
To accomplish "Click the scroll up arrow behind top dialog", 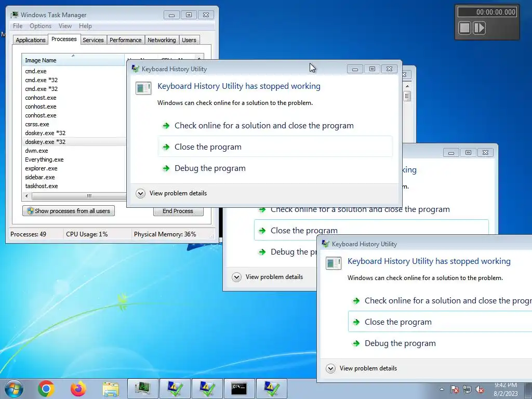I will tap(407, 86).
